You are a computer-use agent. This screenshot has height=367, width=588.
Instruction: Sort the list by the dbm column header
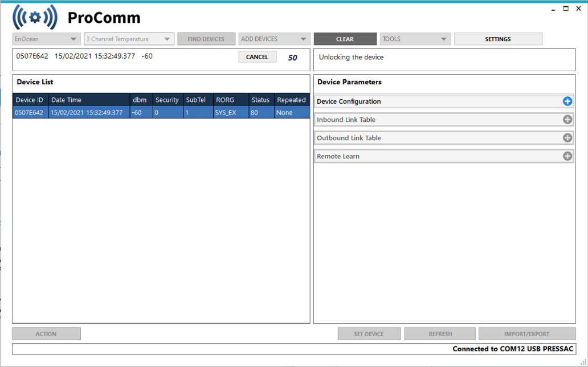pos(141,99)
